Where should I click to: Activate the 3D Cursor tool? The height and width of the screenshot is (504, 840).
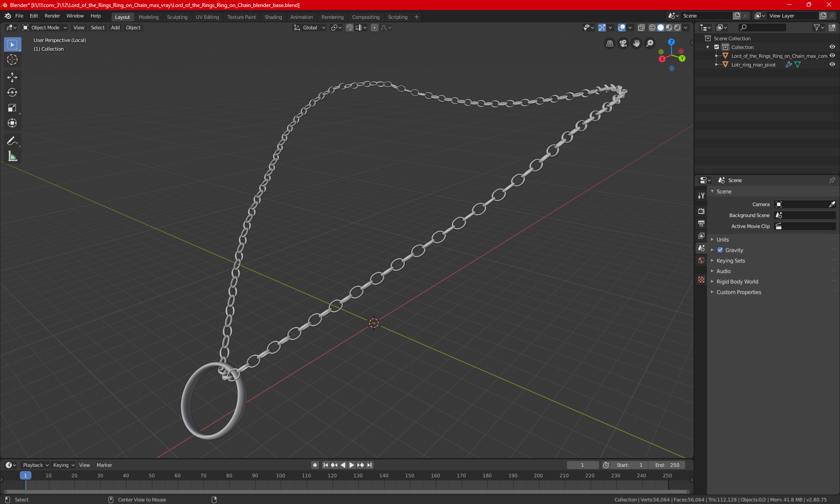pyautogui.click(x=12, y=60)
